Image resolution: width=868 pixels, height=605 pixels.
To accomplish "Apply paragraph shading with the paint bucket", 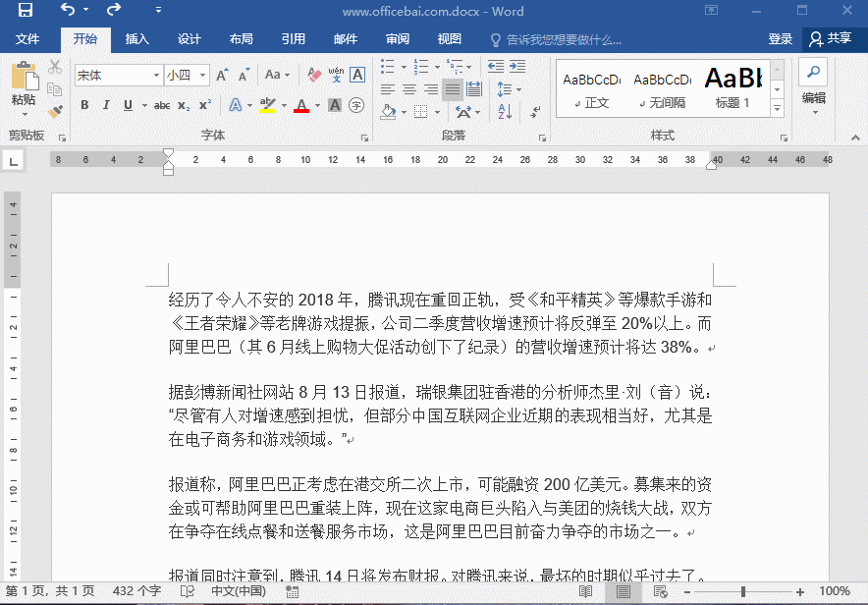I will point(388,111).
